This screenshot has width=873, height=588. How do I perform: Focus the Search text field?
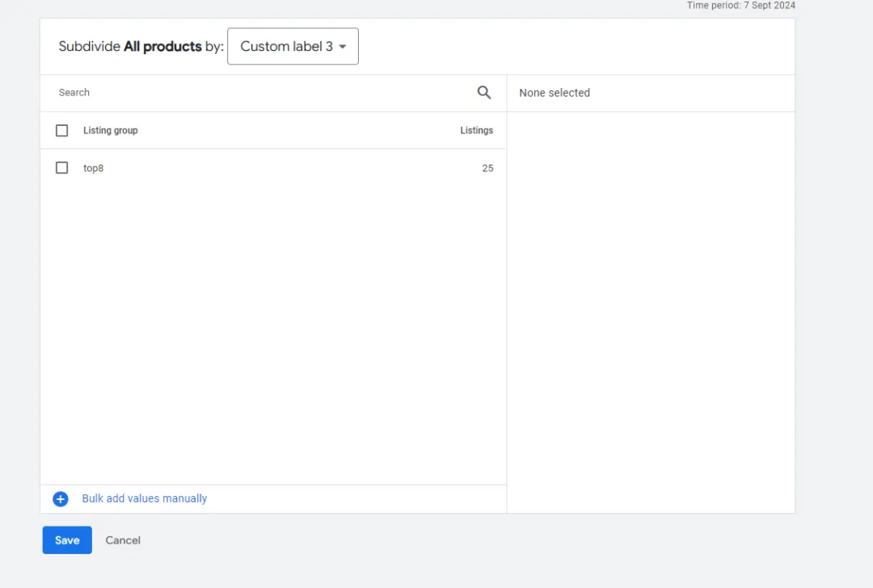pyautogui.click(x=259, y=93)
